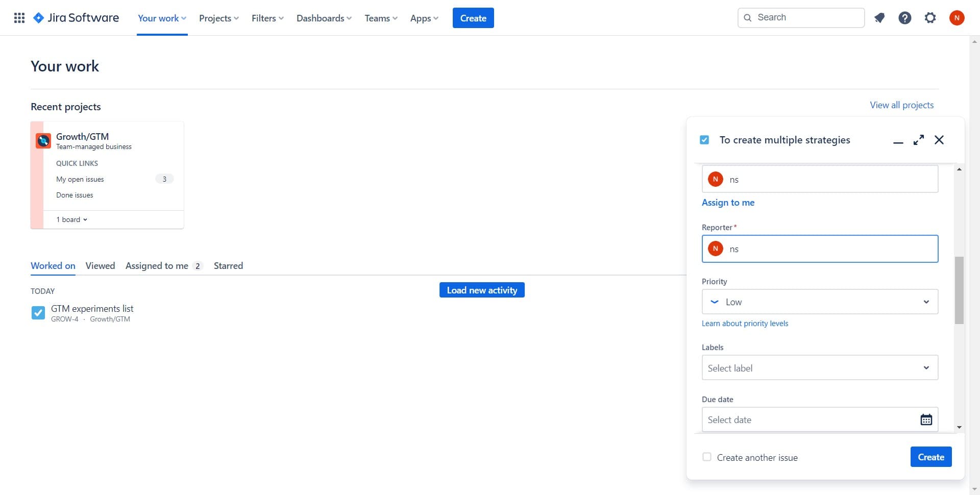Change priority using the Low dropdown
This screenshot has height=495, width=980.
pyautogui.click(x=819, y=302)
